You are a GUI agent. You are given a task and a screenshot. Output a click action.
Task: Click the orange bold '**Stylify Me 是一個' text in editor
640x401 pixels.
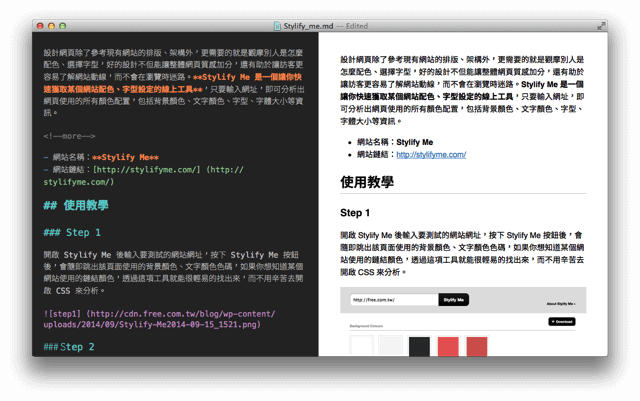click(x=247, y=77)
